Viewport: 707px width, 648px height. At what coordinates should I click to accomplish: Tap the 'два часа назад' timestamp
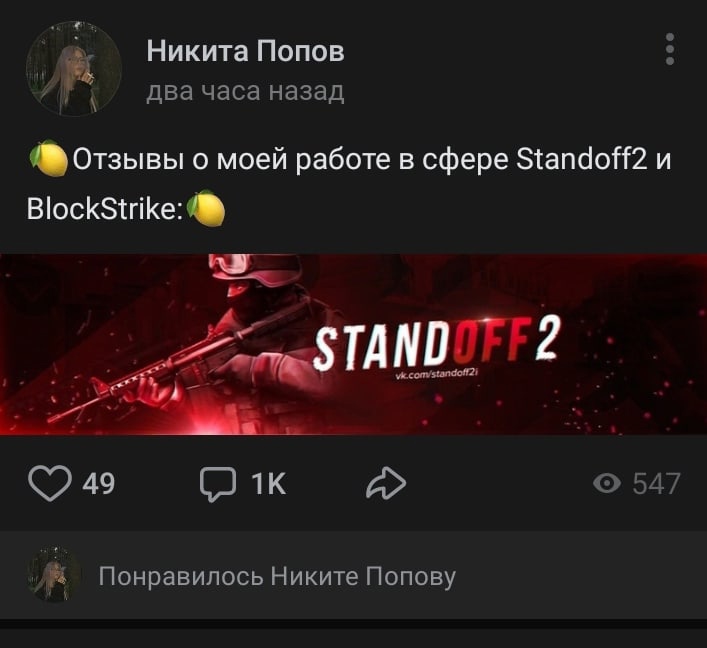click(245, 92)
